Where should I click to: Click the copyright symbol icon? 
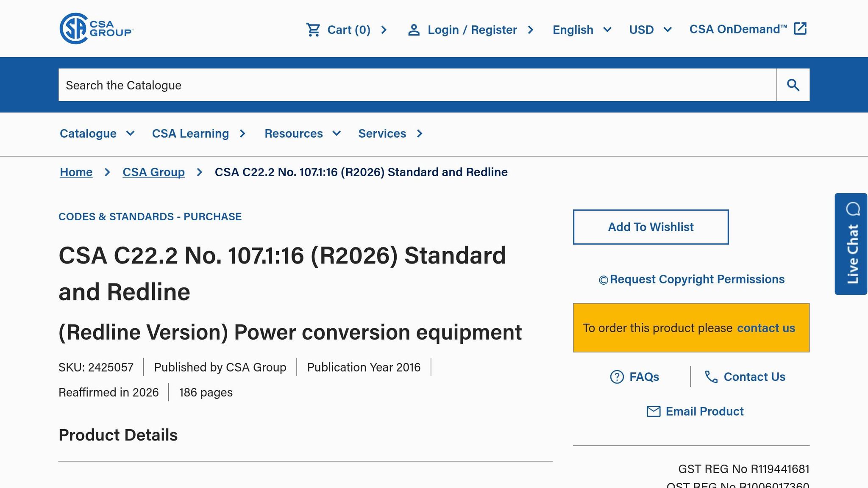pos(603,280)
